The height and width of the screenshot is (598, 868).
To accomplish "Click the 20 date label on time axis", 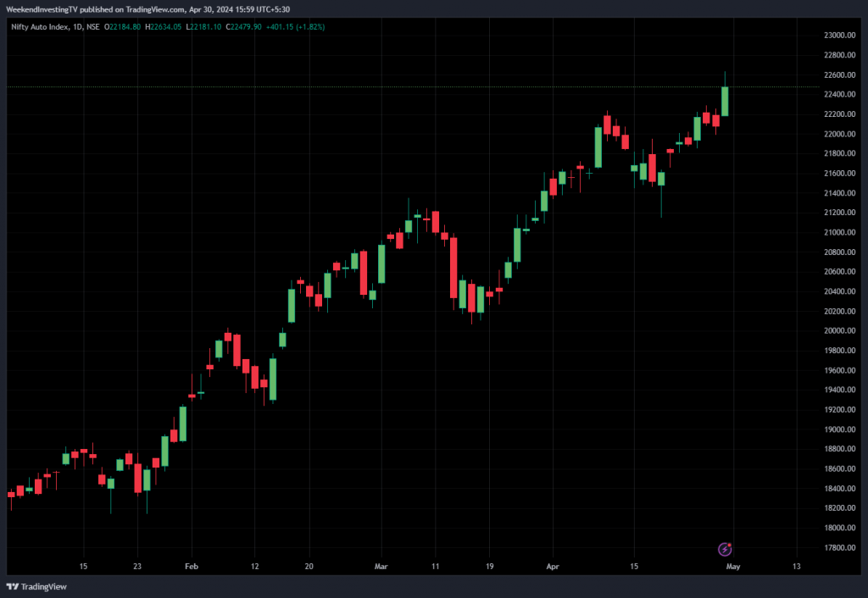I will [309, 567].
